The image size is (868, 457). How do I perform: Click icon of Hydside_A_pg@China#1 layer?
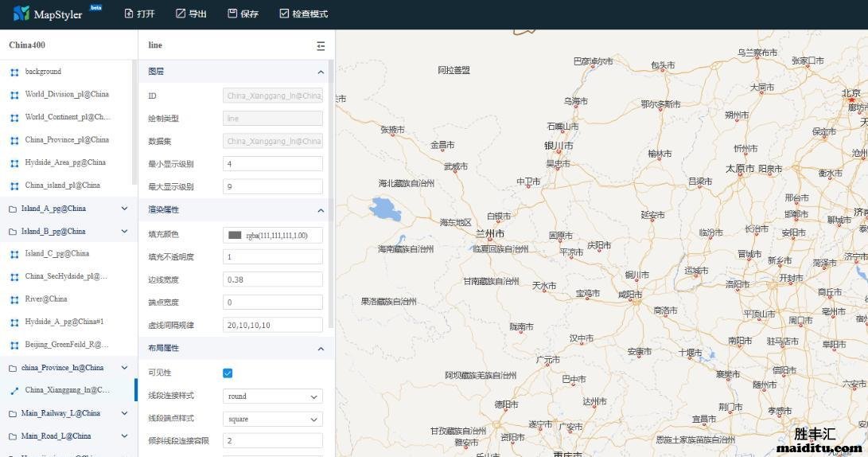(x=14, y=322)
